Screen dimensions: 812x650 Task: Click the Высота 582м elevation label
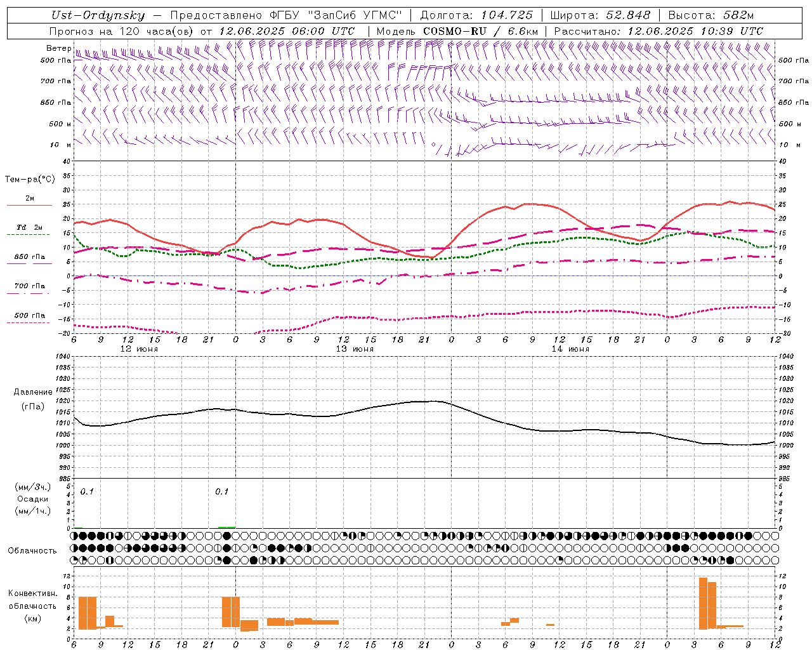(710, 15)
